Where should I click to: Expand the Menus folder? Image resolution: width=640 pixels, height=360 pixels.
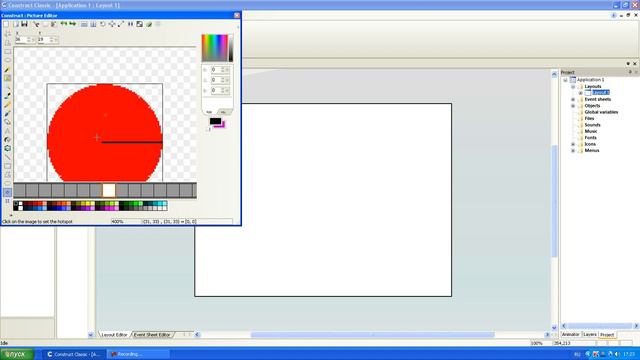click(x=573, y=151)
